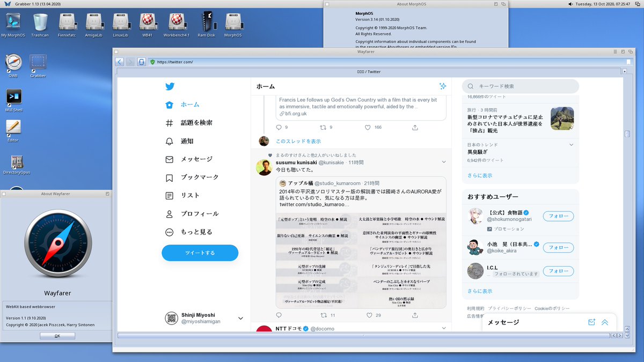Viewport: 644px width, 362px height.
Task: Open the ホーム navigation item
Action: point(182,105)
